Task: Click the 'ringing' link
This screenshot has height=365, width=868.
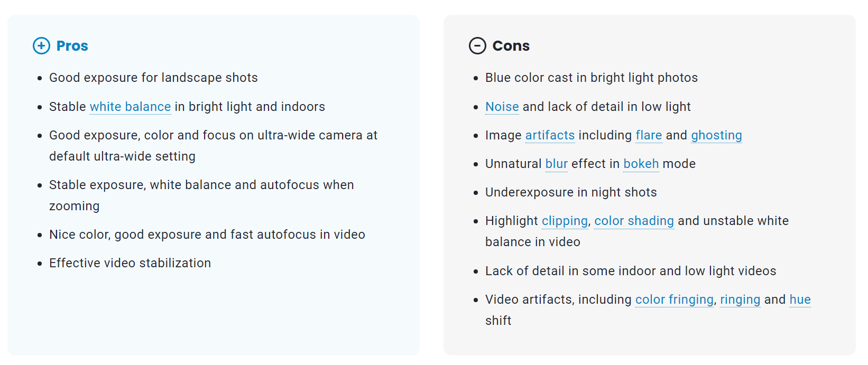Action: [740, 300]
